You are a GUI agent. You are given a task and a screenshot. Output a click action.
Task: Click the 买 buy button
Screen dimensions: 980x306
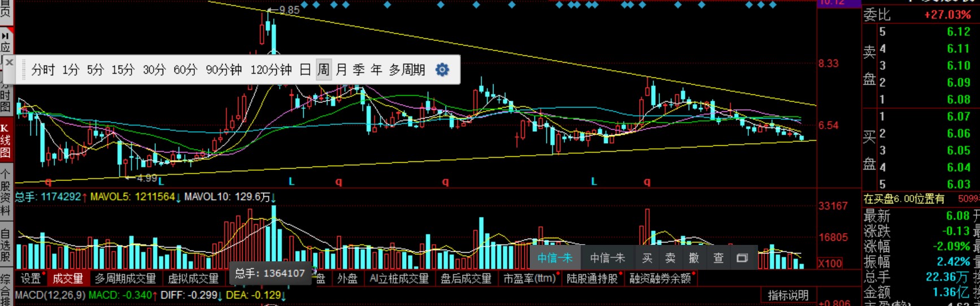(647, 258)
